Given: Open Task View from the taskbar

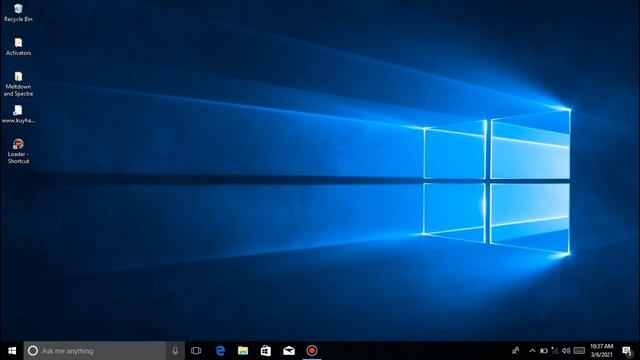Looking at the screenshot, I should point(196,351).
